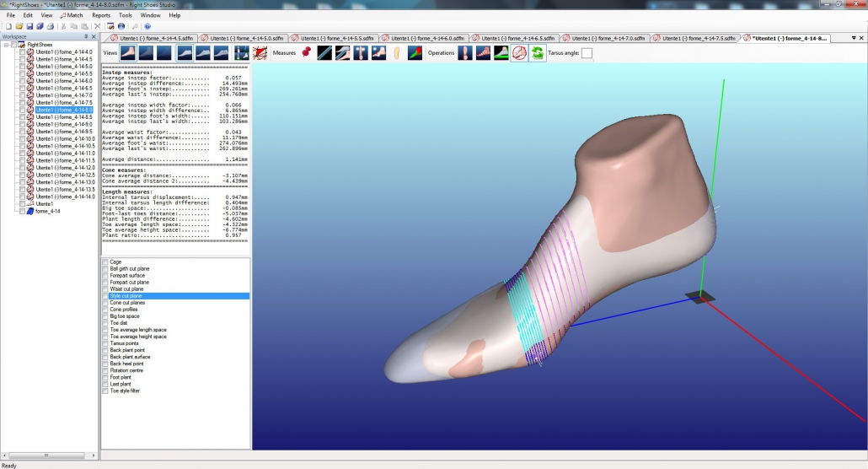This screenshot has height=469, width=868.
Task: Click the dark blue third Views icon
Action: click(x=163, y=52)
